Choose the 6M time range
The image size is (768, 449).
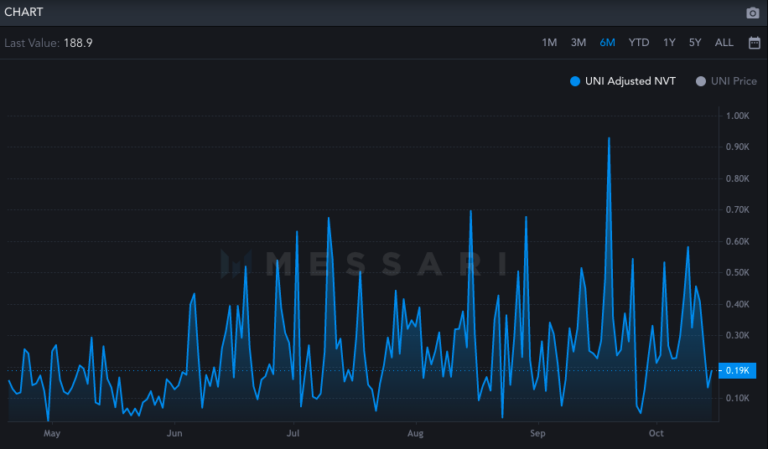(607, 43)
